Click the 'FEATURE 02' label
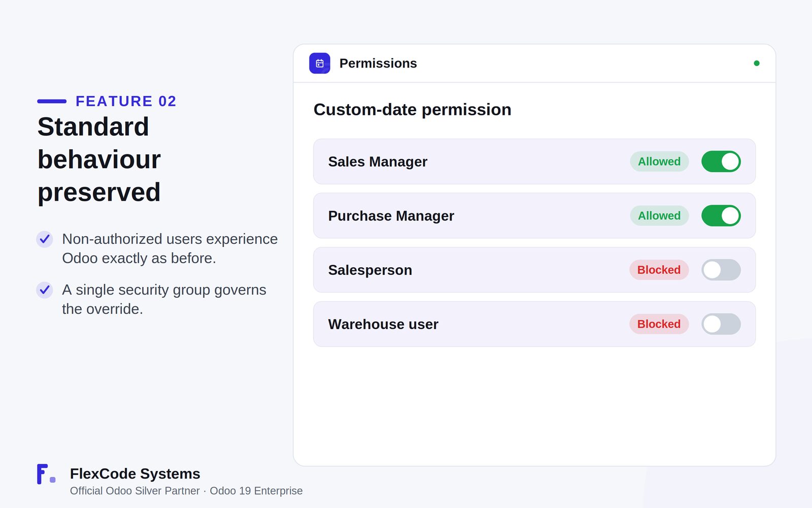This screenshot has width=812, height=508. [126, 101]
